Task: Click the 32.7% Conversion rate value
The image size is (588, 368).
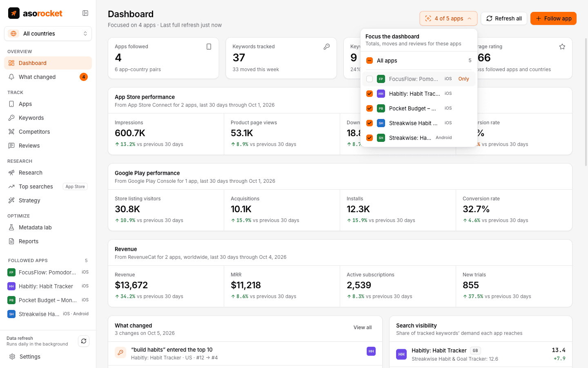Action: (476, 209)
